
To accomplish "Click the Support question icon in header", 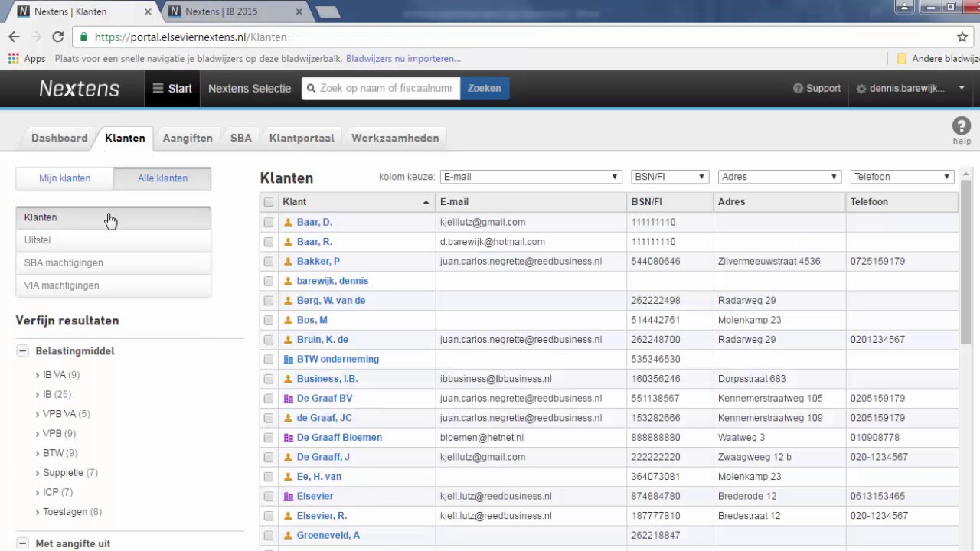I will [x=798, y=88].
